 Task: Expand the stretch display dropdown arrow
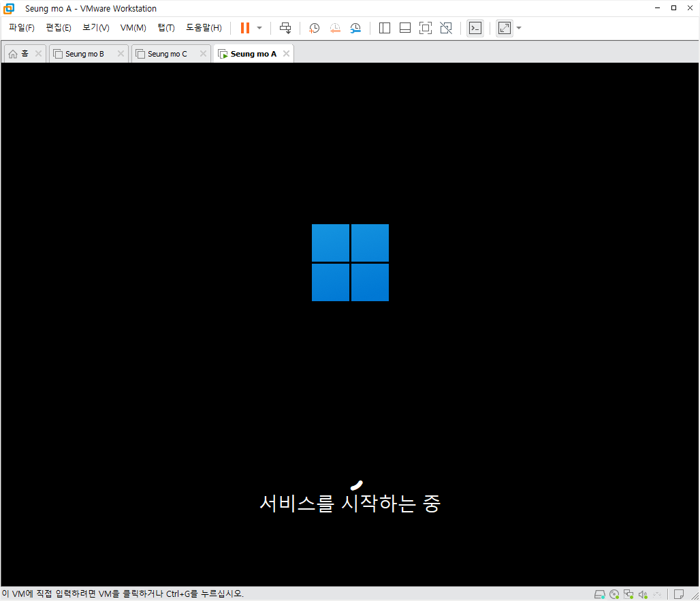coord(519,28)
